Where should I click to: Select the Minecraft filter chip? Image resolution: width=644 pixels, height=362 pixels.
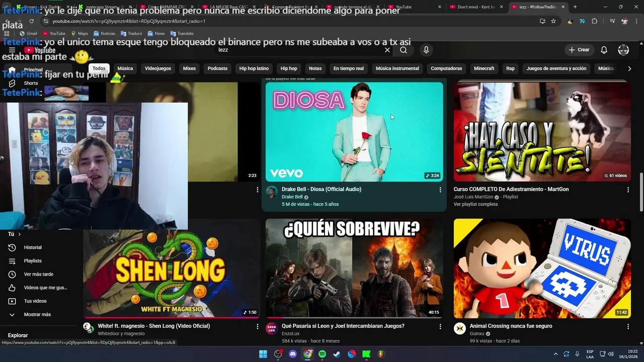(484, 68)
